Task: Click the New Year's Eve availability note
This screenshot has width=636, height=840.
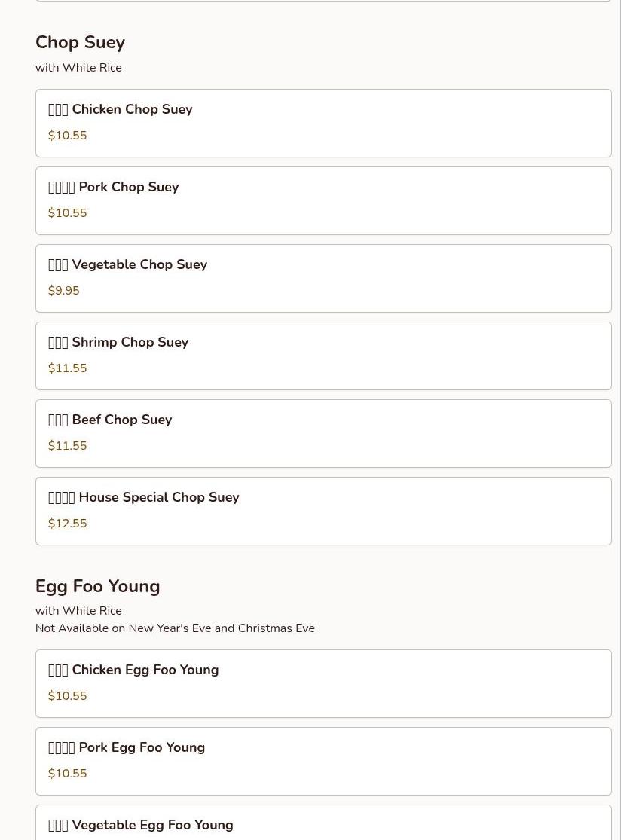Action: tap(175, 628)
